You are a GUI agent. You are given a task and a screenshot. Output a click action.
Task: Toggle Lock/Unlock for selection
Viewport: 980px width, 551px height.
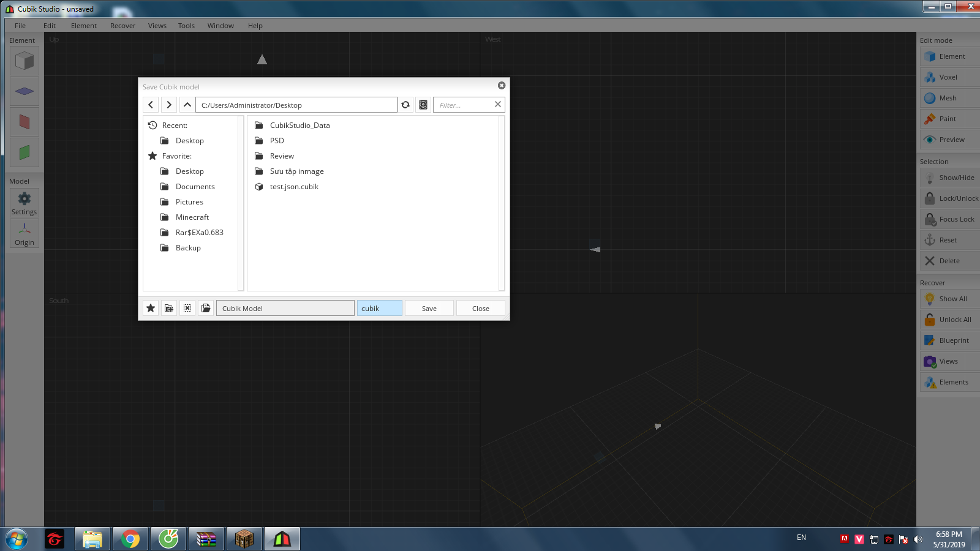951,198
